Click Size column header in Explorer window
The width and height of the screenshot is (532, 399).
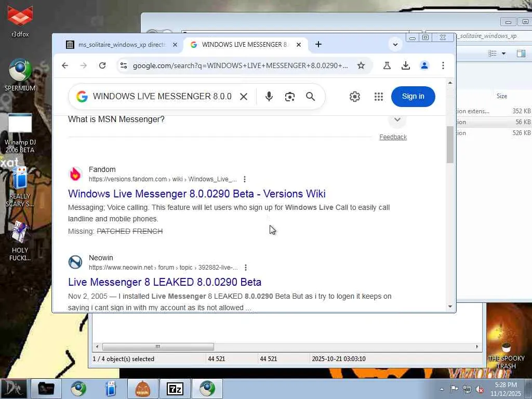pyautogui.click(x=501, y=96)
